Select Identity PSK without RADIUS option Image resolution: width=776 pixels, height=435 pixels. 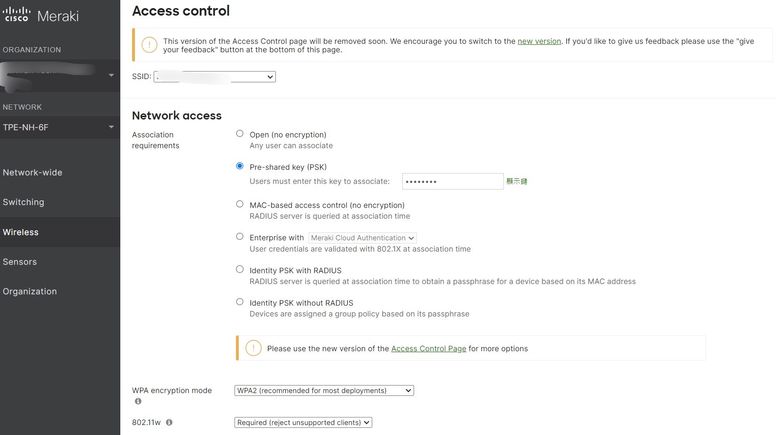pyautogui.click(x=240, y=301)
